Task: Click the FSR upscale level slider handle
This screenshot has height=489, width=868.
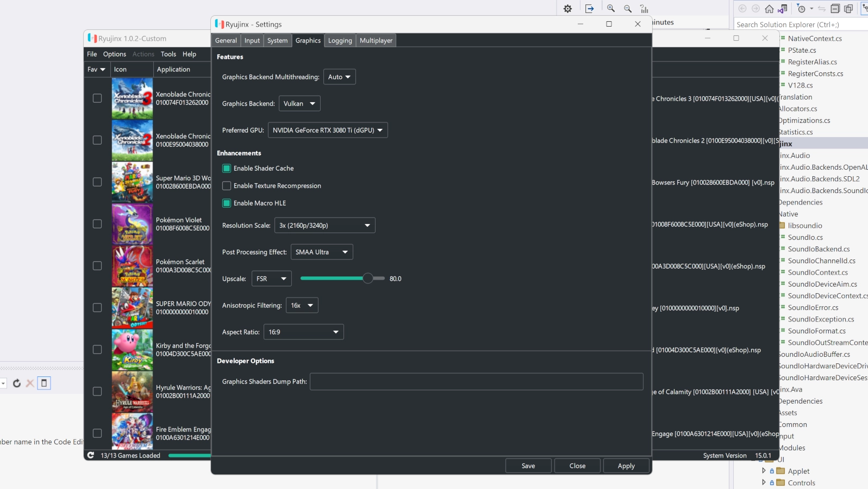Action: tap(368, 278)
